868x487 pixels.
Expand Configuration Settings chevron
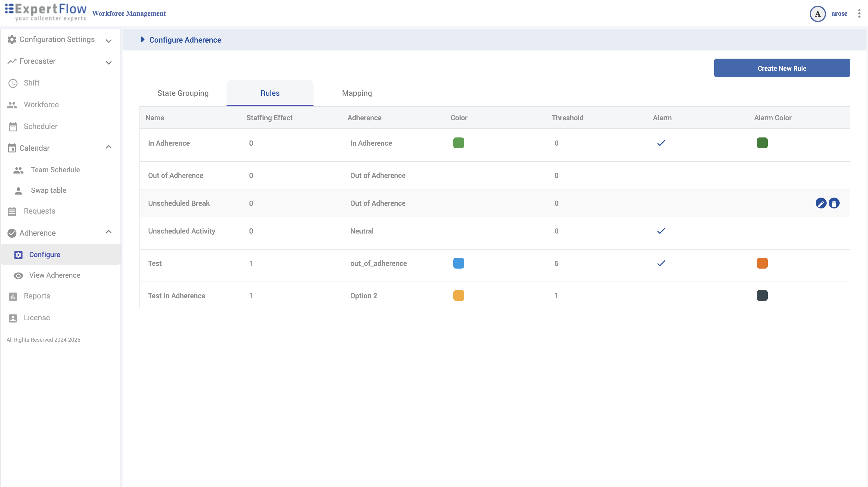[108, 41]
